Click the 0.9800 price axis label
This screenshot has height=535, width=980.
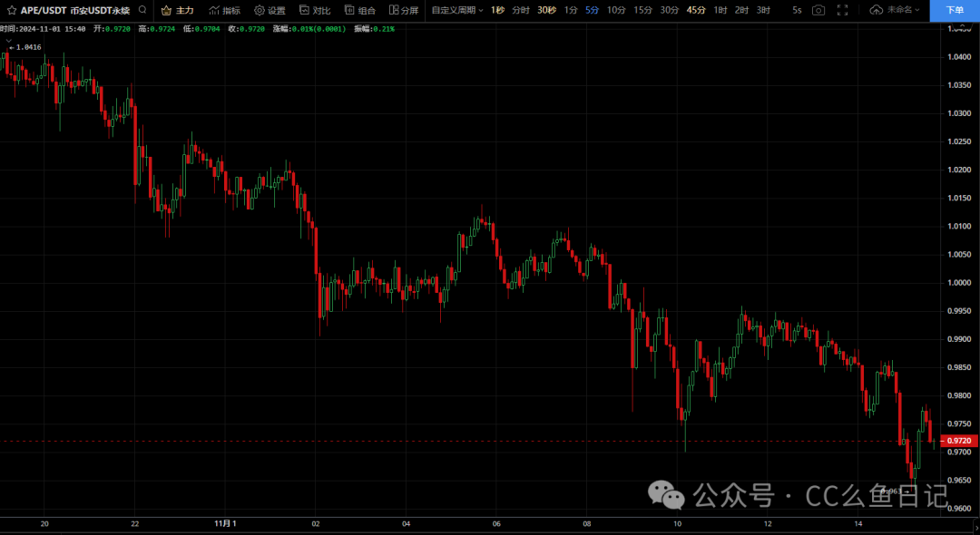pos(959,395)
